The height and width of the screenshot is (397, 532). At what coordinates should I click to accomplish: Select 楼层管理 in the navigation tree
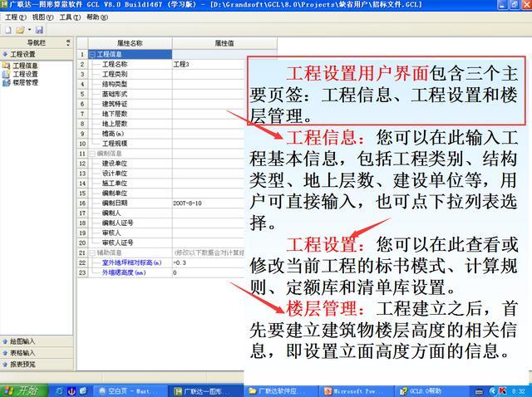[x=25, y=82]
